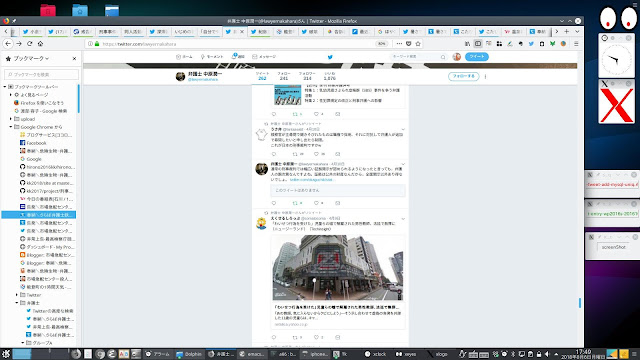List all tabs with the down chevron
Viewport: 640px width, 360px height.
point(577,31)
